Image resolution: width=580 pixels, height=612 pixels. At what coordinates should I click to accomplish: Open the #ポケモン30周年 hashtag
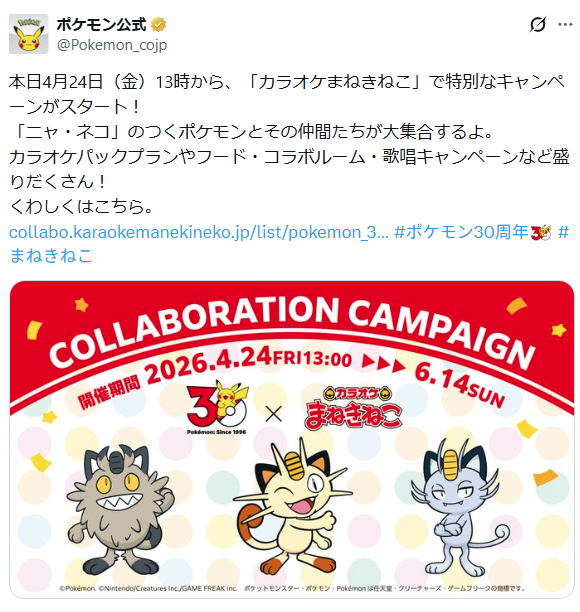coord(461,232)
